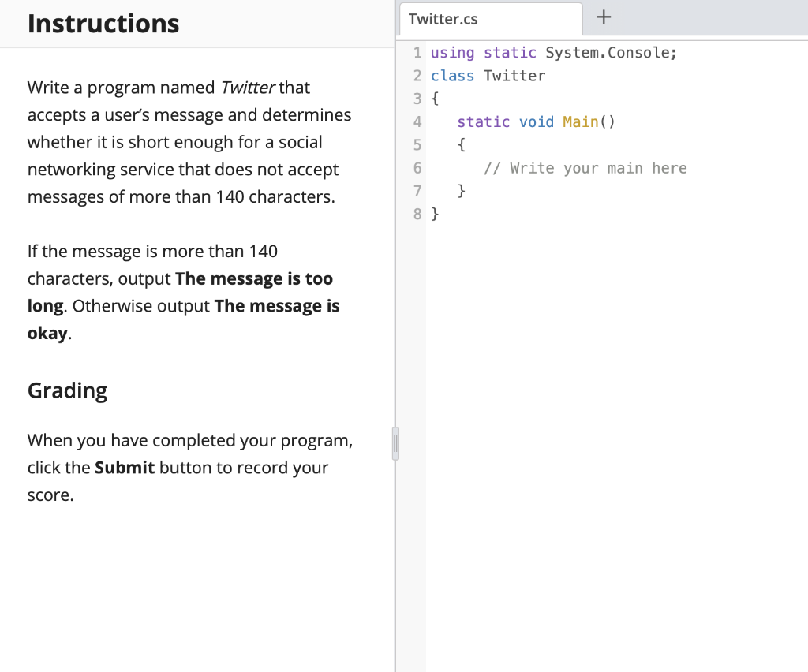Click the Instructions heading
This screenshot has height=672, width=808.
coord(103,24)
